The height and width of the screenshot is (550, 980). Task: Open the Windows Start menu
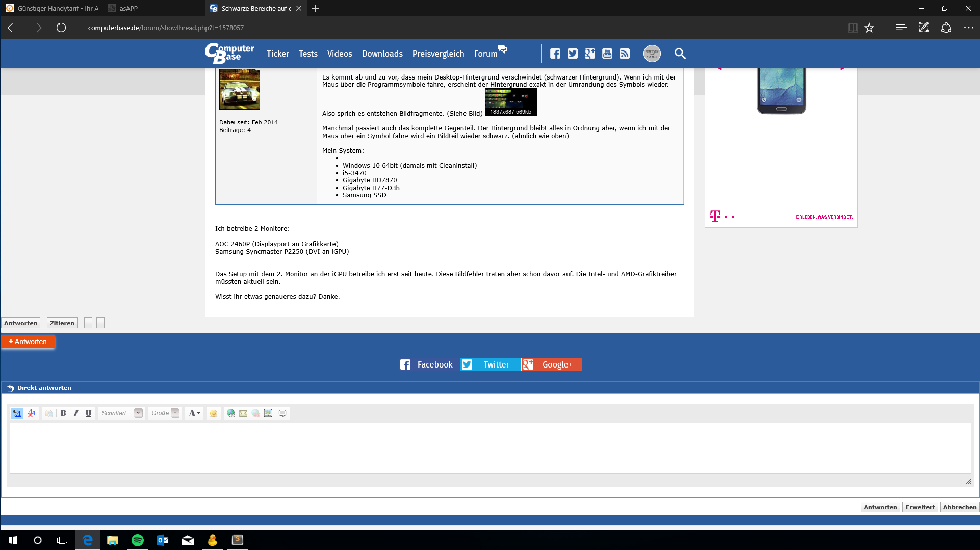click(x=13, y=540)
